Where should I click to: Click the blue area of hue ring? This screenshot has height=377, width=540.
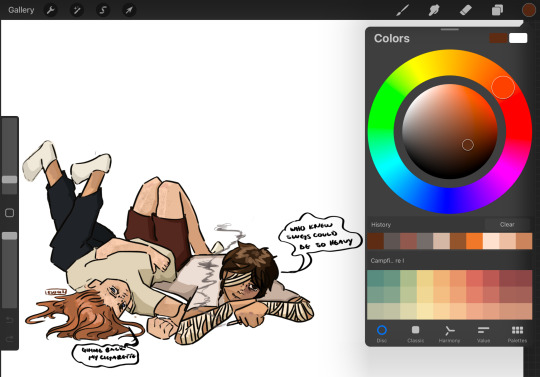pos(448,201)
